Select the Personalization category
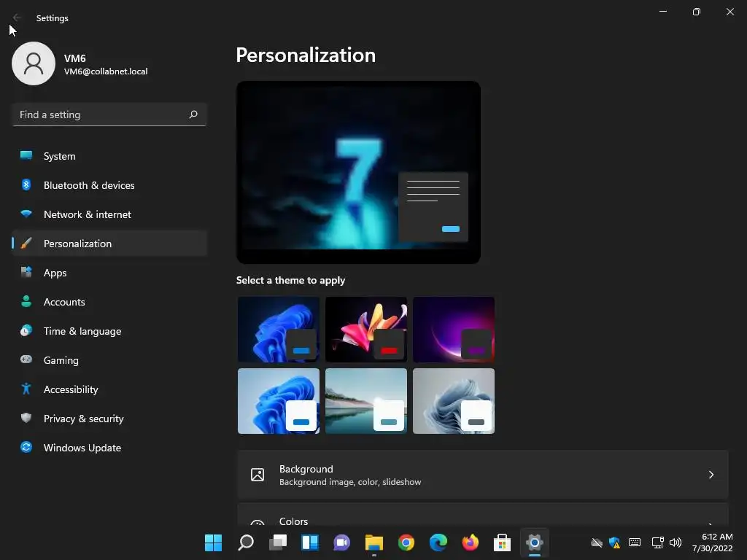Screen dimensions: 747x560 point(109,244)
